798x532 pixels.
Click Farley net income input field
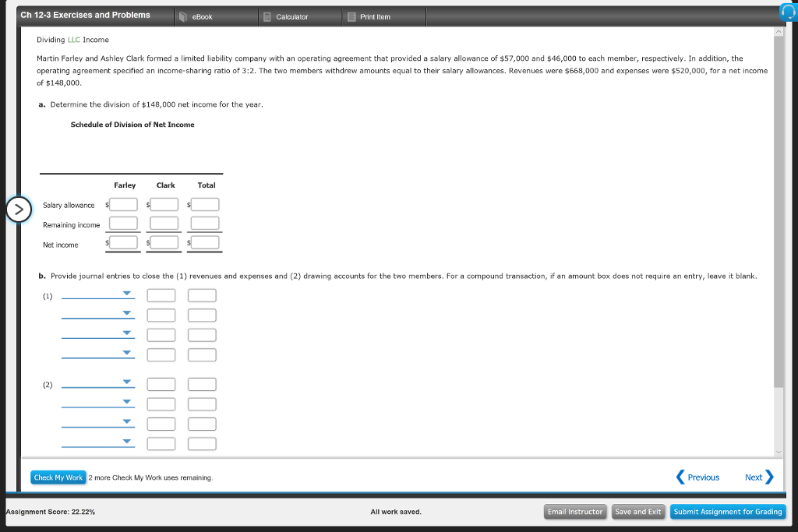(x=123, y=242)
